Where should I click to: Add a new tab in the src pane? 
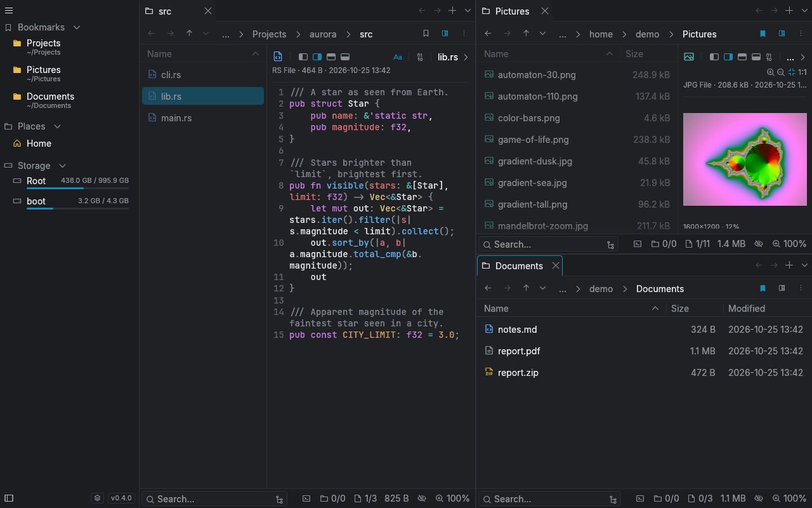point(452,11)
